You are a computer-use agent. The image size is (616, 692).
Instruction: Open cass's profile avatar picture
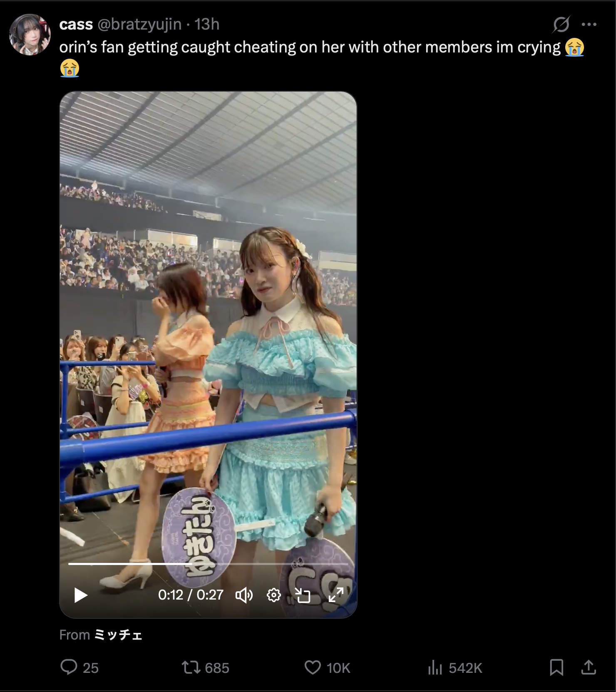pos(30,34)
